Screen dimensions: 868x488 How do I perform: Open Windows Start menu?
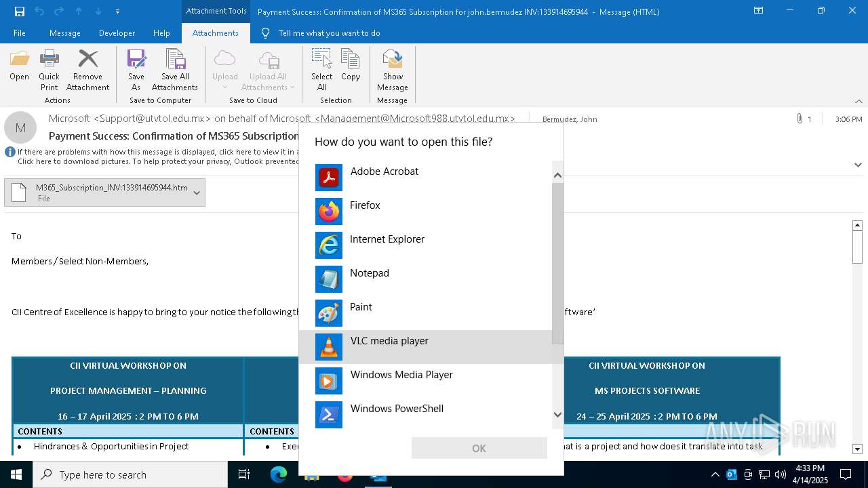pyautogui.click(x=16, y=474)
